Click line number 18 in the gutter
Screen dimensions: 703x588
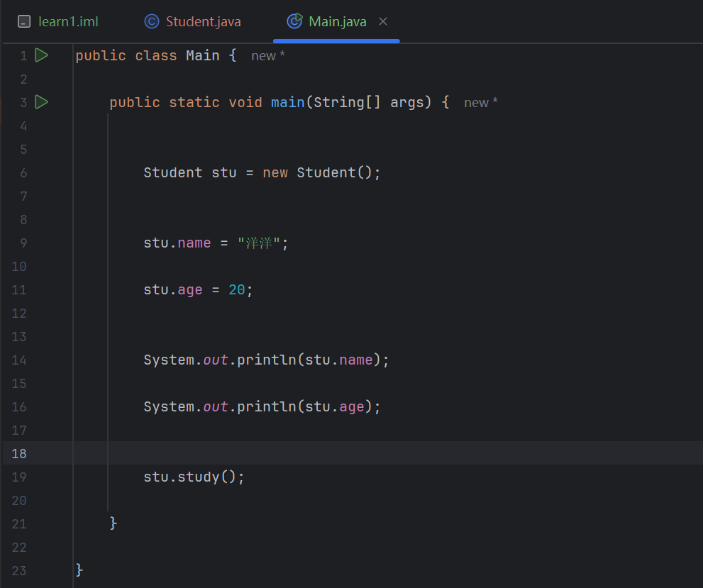coord(19,453)
